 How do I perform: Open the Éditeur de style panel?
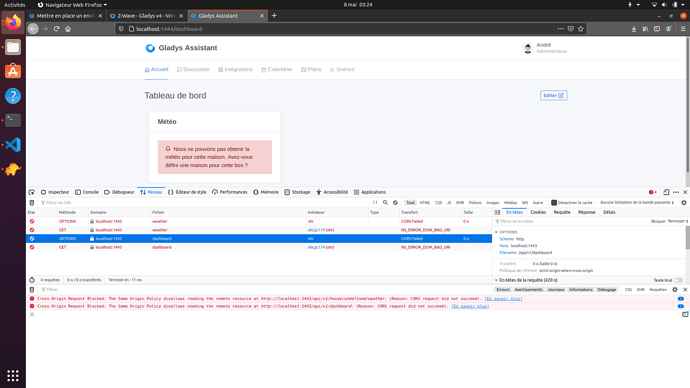click(x=187, y=192)
